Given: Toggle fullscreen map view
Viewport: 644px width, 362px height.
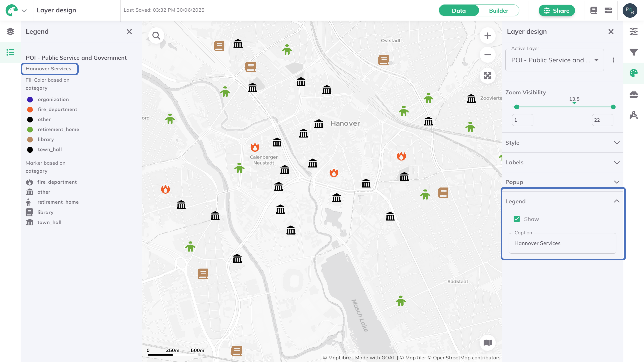Looking at the screenshot, I should pyautogui.click(x=488, y=76).
